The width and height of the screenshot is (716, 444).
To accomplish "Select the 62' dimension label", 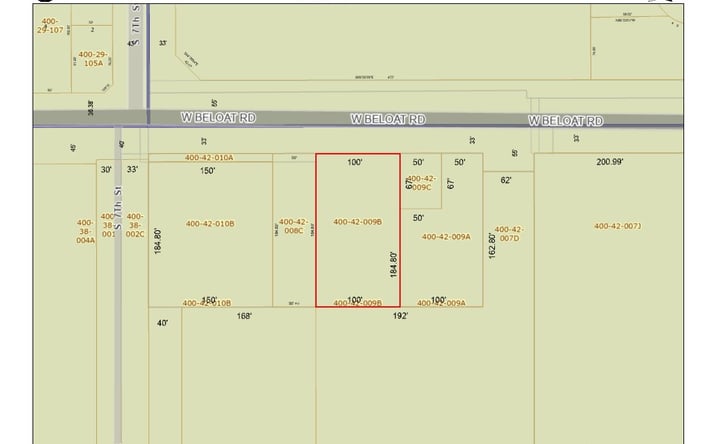I will [x=505, y=180].
